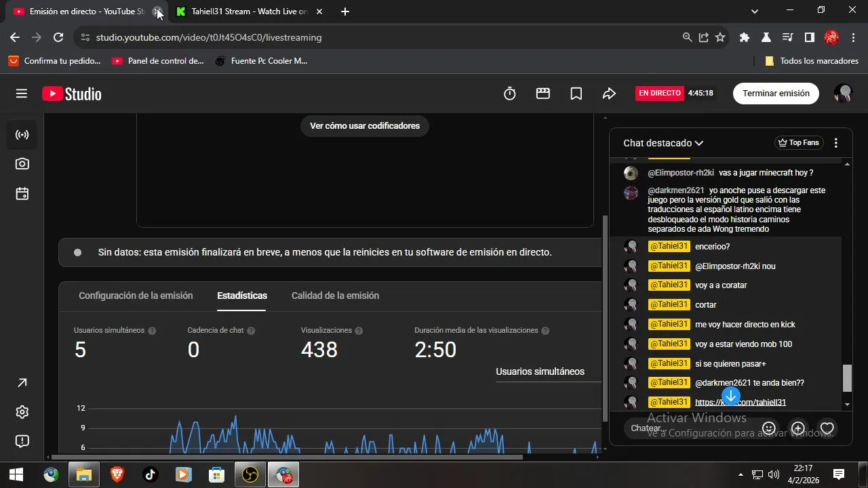Viewport: 868px width, 488px height.
Task: Open Panel de control bookmark
Action: click(x=158, y=61)
